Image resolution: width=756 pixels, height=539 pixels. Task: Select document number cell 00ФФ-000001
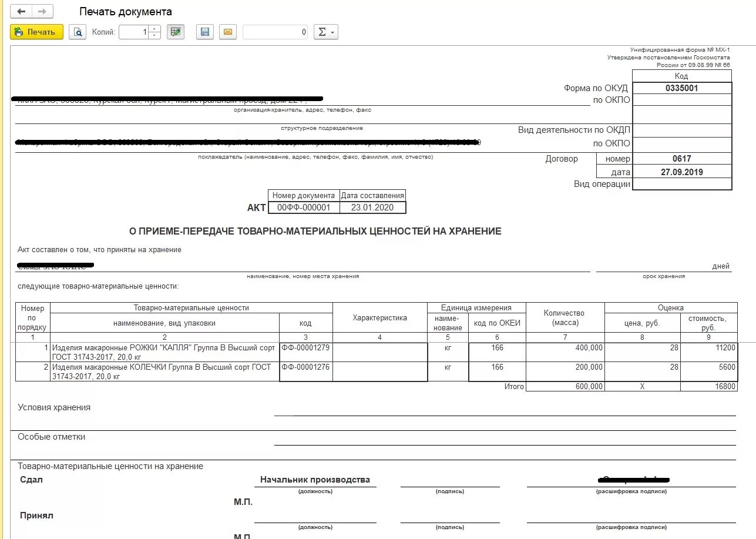pyautogui.click(x=304, y=207)
